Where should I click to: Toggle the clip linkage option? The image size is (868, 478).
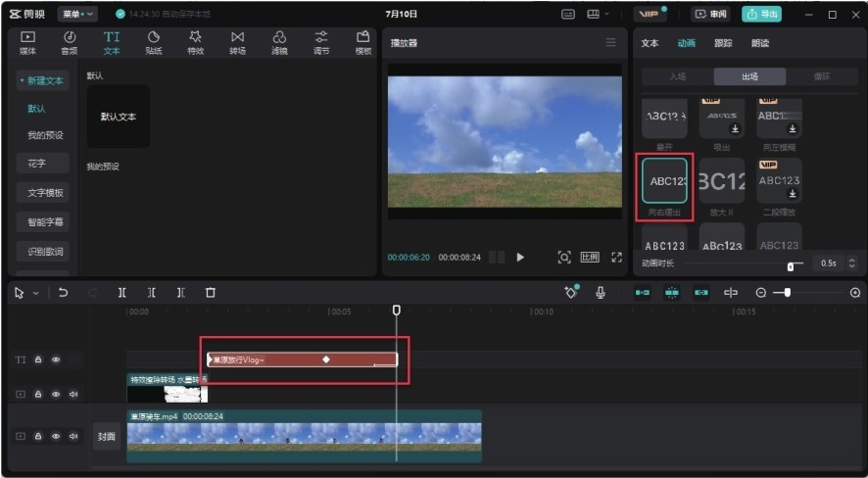click(x=701, y=293)
